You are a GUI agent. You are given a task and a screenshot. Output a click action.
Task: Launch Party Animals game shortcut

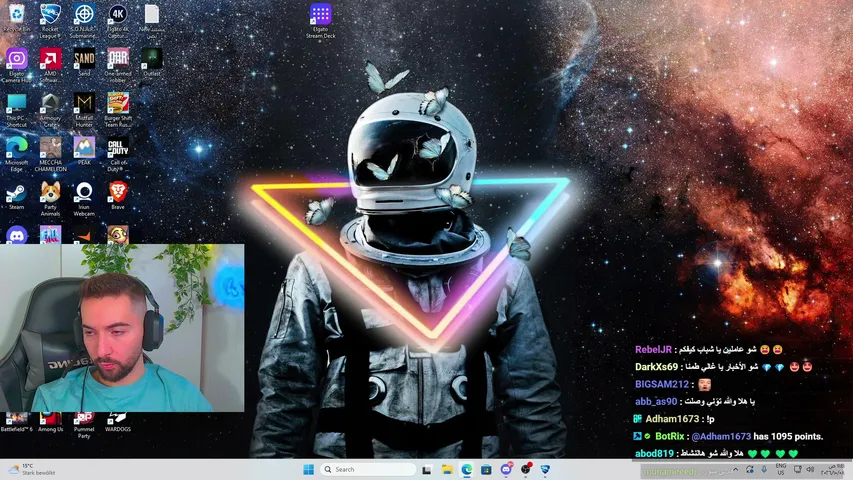click(50, 199)
